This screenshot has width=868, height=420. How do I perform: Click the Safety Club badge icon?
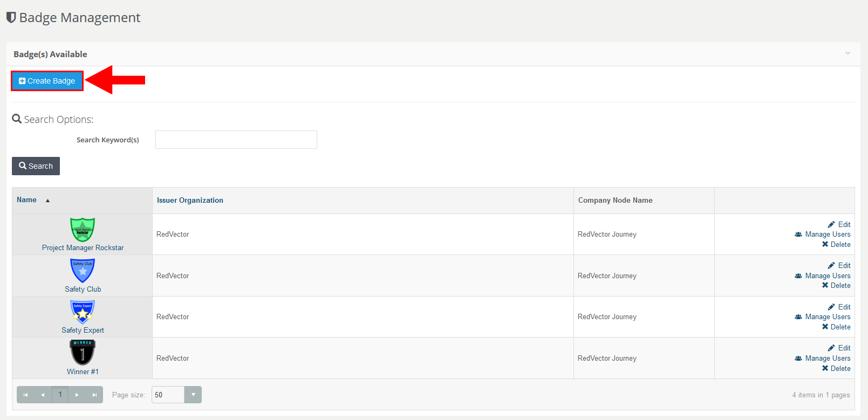pos(83,271)
